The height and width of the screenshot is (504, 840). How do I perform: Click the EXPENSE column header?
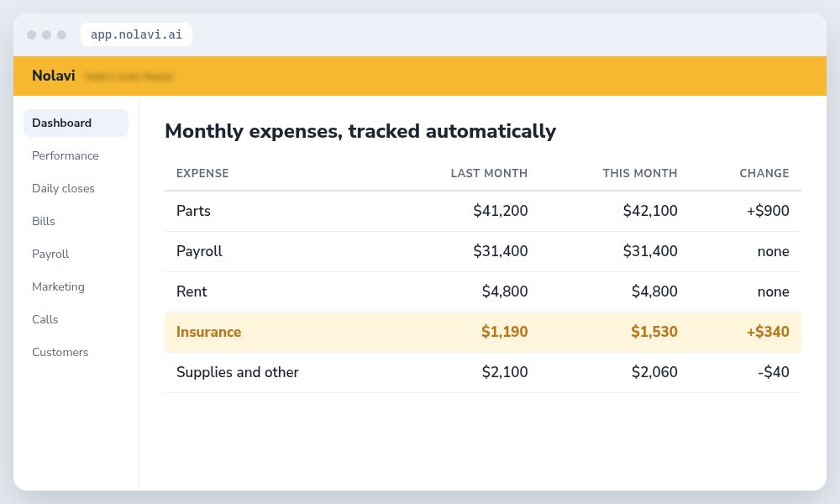click(x=202, y=174)
